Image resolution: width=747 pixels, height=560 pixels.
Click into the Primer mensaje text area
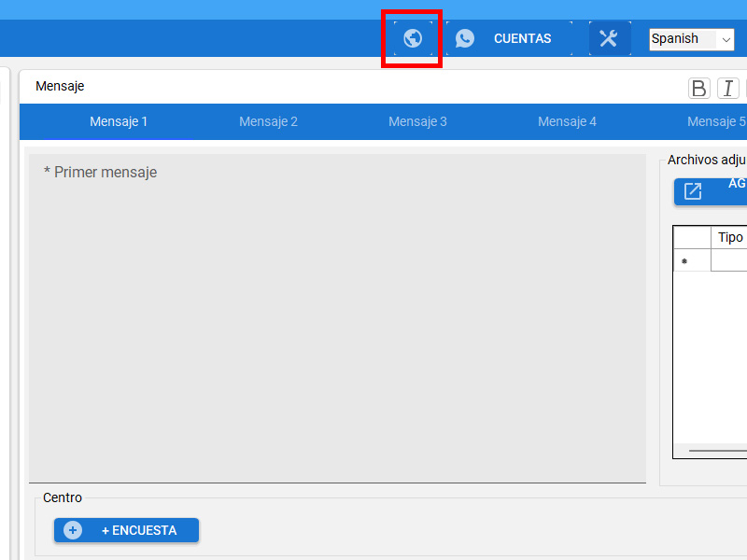point(336,317)
